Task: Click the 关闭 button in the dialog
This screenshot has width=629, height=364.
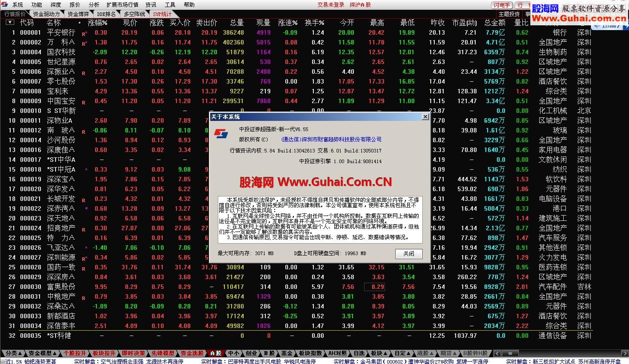Action: (x=409, y=253)
